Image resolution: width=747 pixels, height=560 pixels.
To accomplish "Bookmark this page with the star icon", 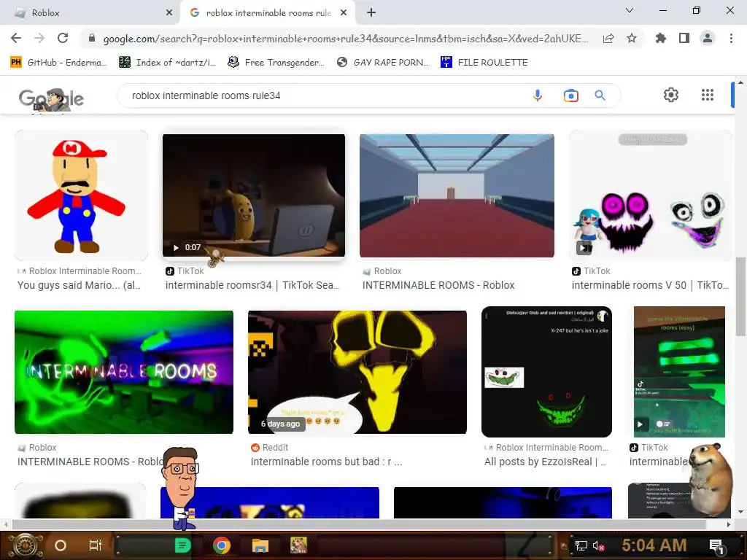I will [632, 38].
